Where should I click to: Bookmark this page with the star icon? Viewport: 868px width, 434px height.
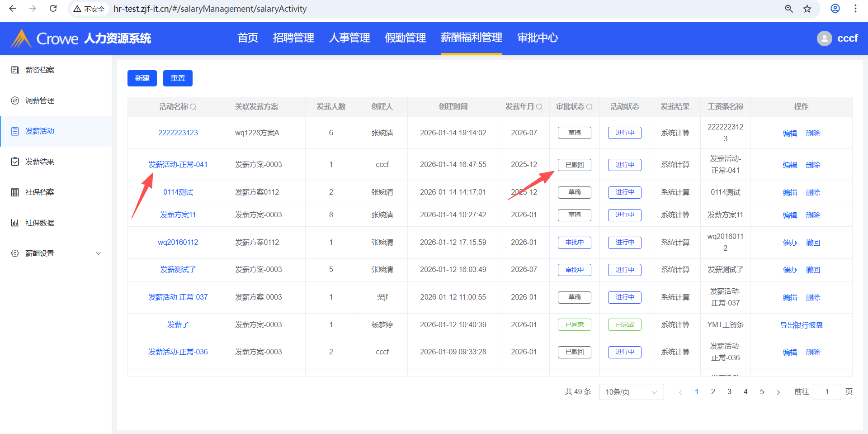807,9
